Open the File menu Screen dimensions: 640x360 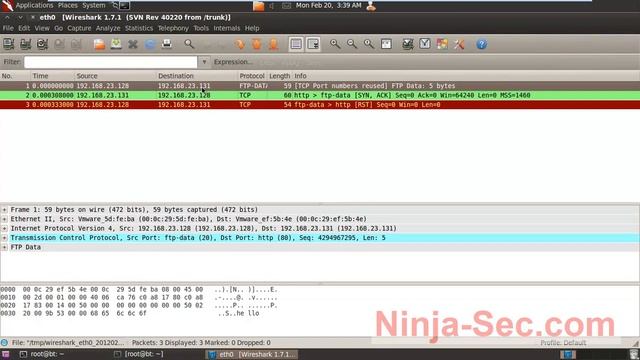pos(8,28)
